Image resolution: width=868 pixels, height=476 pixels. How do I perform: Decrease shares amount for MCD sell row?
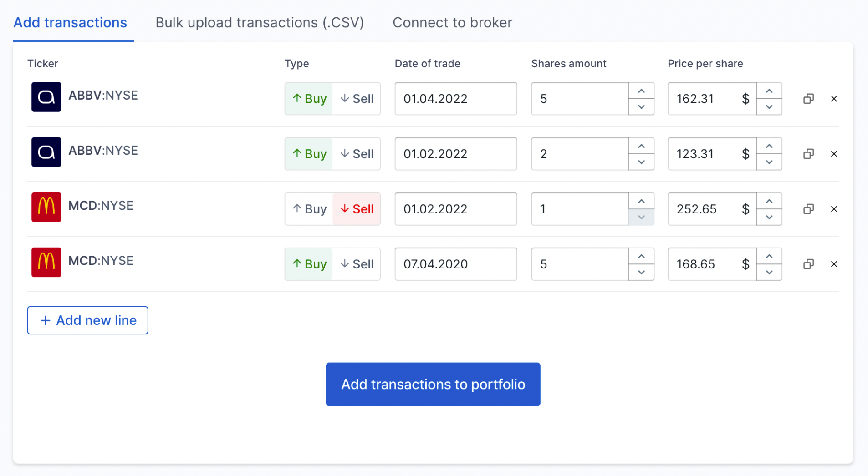641,217
